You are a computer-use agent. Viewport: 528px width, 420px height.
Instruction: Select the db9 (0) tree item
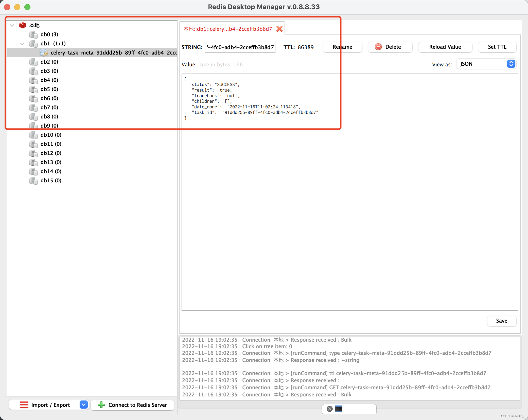(x=49, y=126)
